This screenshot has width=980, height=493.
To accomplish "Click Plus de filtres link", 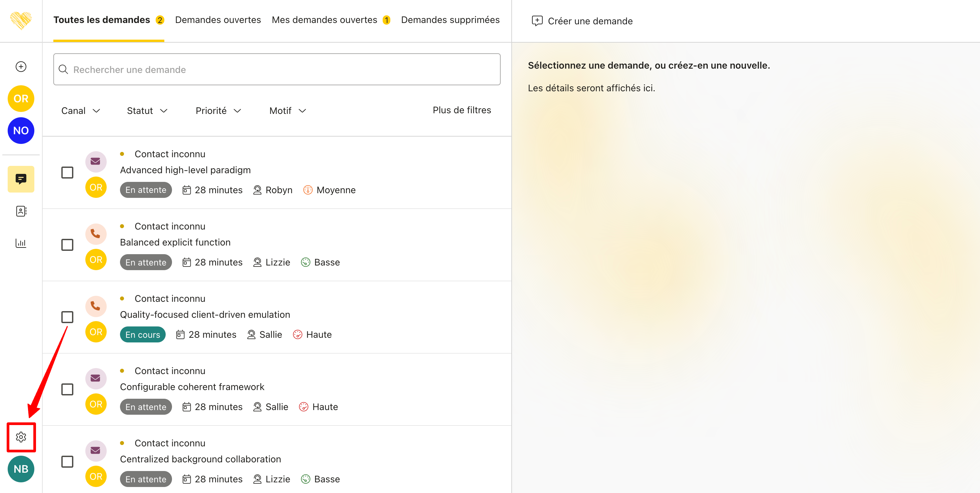I will click(x=461, y=110).
